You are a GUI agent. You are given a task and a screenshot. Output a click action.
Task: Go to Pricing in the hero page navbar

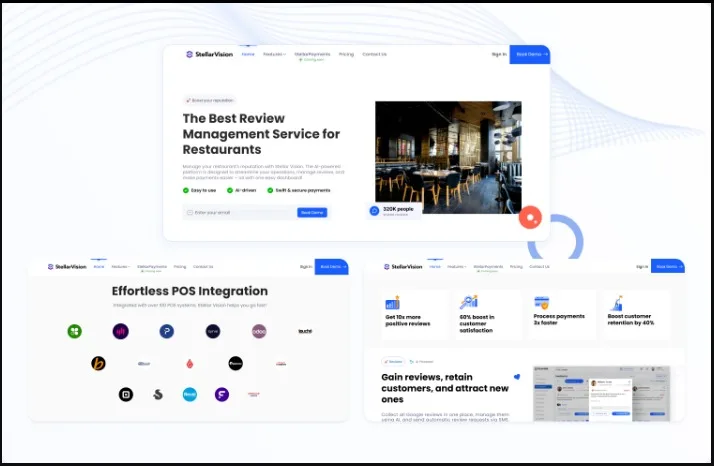346,54
